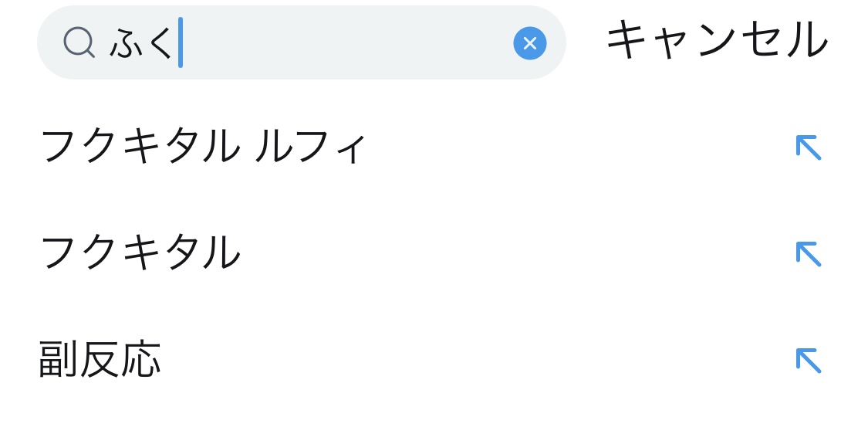Open the 副反応 search suggestion
The image size is (868, 427).
[100, 360]
